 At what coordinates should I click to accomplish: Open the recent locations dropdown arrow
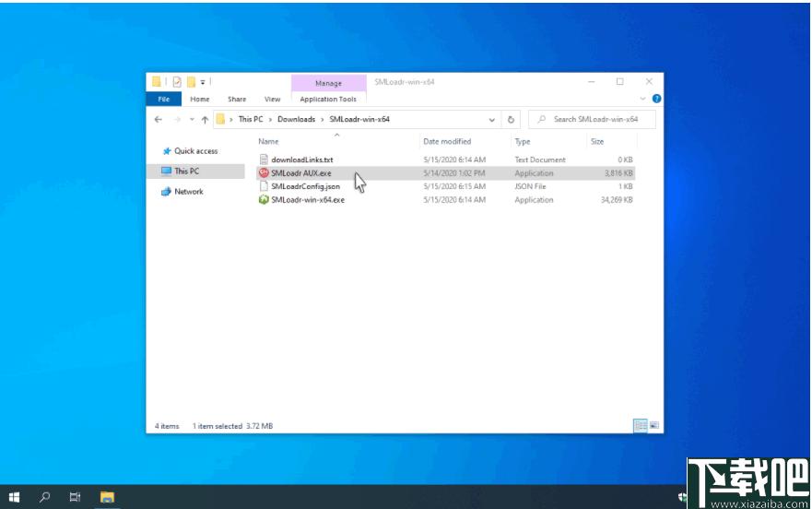click(192, 120)
